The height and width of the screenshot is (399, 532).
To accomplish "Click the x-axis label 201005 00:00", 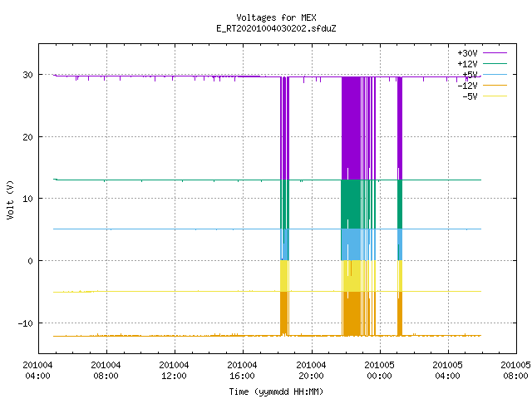I will pos(379,371).
